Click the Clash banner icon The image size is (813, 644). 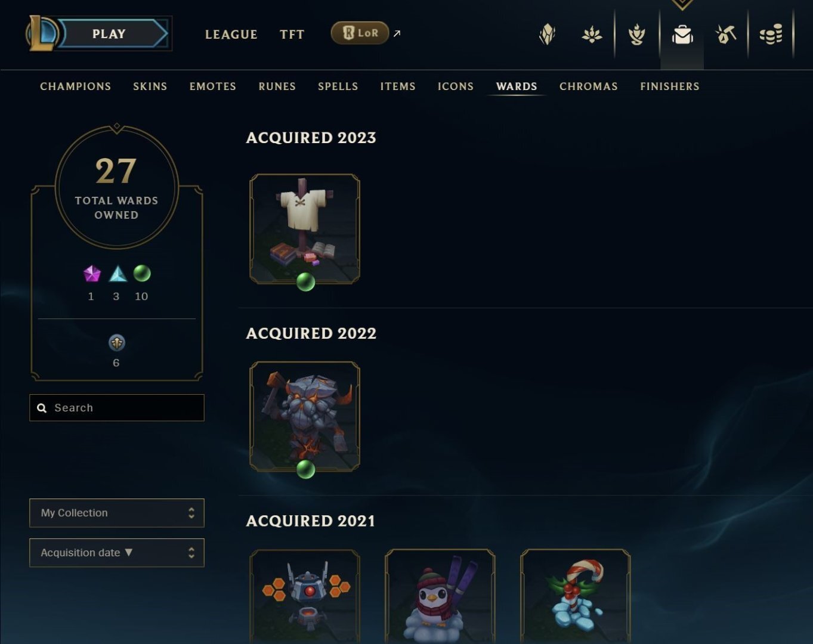pos(636,35)
